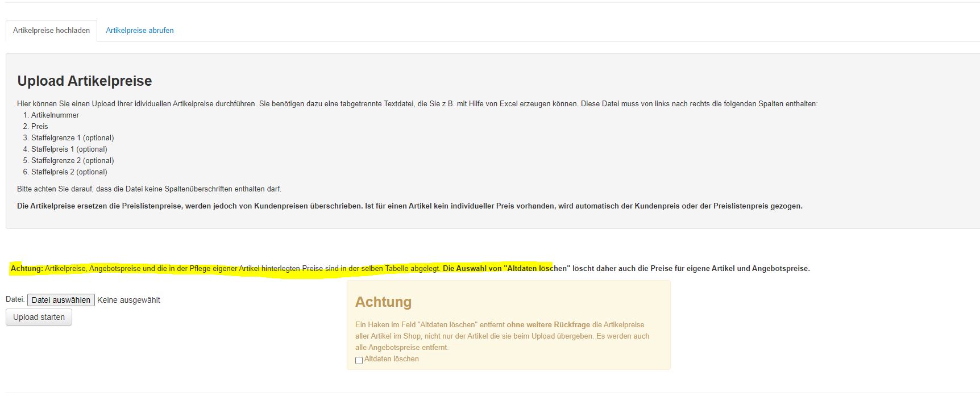Screen dimensions: 980x396
Task: Click the bold note about Preislistenpreise
Action: 409,206
